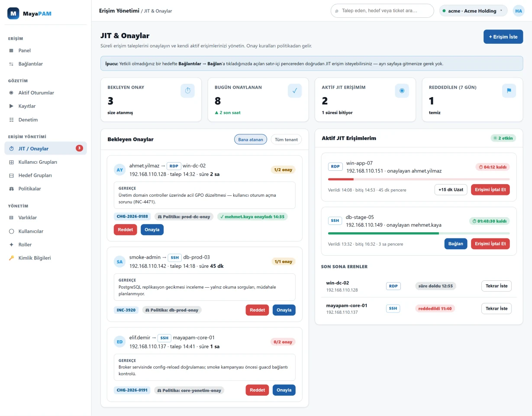Open JIT / Onaylar in sidebar

46,149
